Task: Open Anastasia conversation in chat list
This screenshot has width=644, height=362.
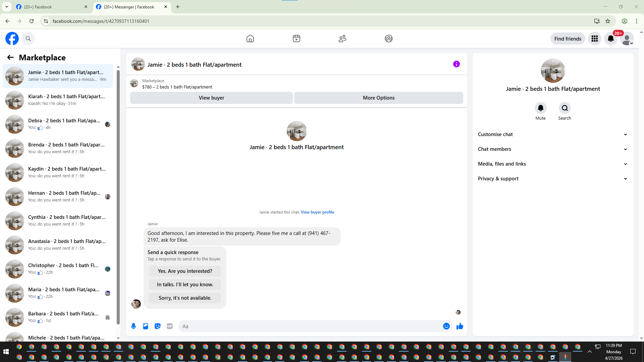Action: point(58,245)
